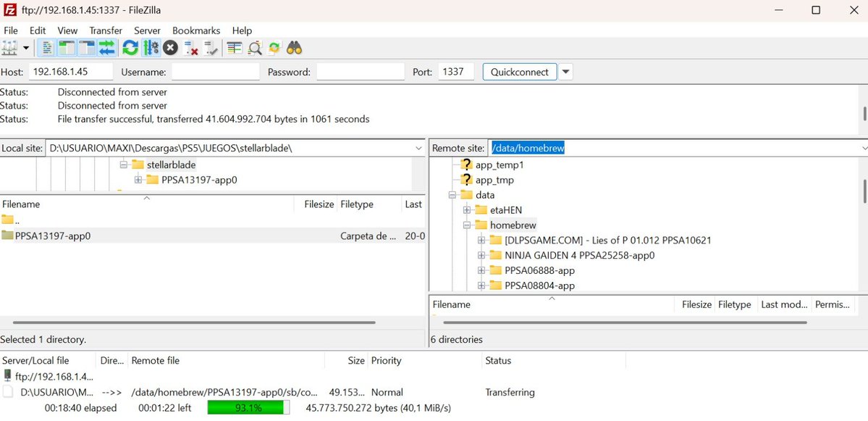Click the local file list horizontal scrollbar
Screen dimensions: 868x421
coord(194,322)
